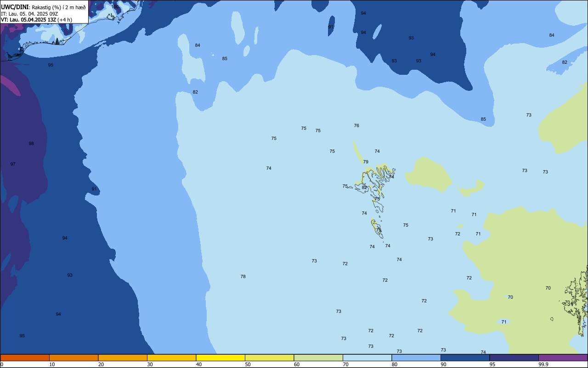
Task: Click the legend tick label "0"
Action: (2, 364)
